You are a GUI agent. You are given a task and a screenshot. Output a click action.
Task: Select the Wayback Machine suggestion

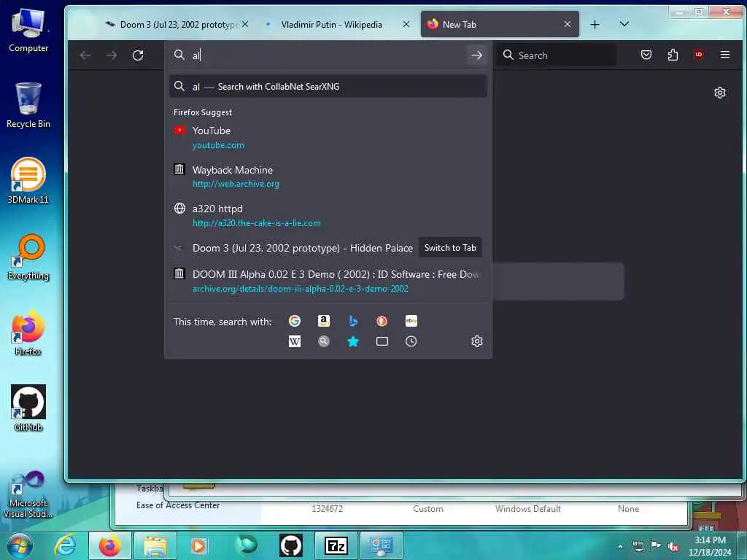tap(328, 176)
